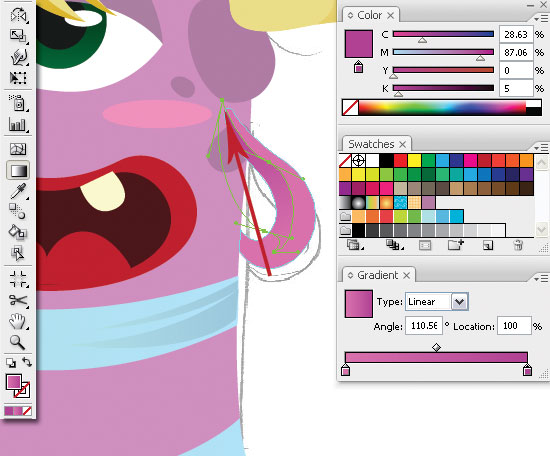Switch to the Gradient panel tab
The image size is (550, 456).
click(x=377, y=275)
